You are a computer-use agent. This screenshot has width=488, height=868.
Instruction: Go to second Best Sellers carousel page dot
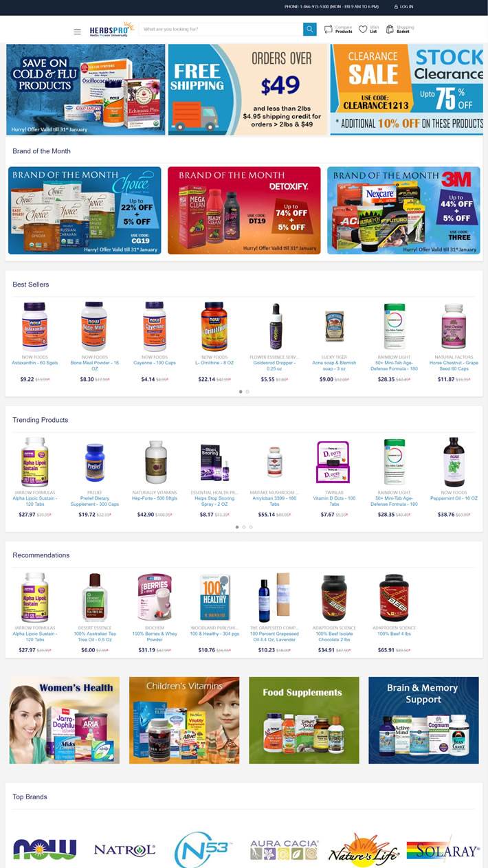(x=247, y=392)
